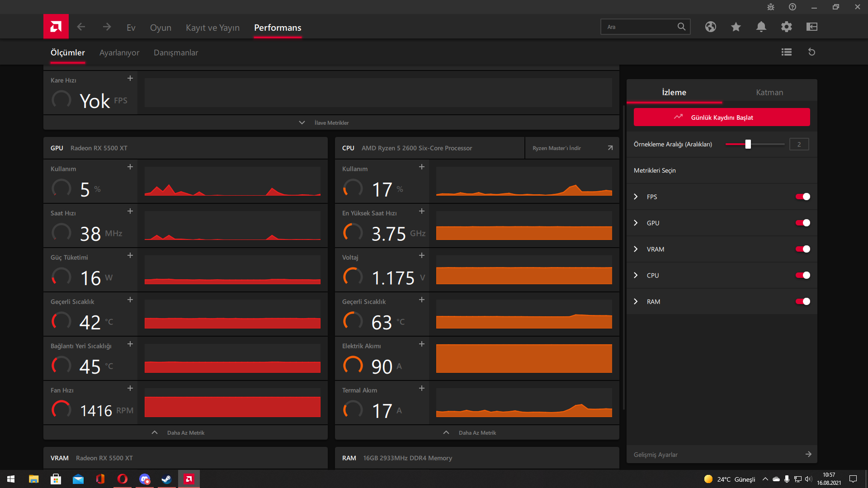Image resolution: width=868 pixels, height=488 pixels.
Task: Collapse CPU Daha Az Metrik
Action: (x=477, y=432)
